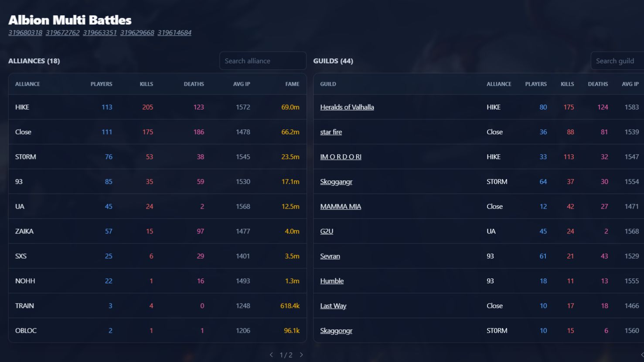Sort guilds table by DEATHS header

tap(598, 84)
